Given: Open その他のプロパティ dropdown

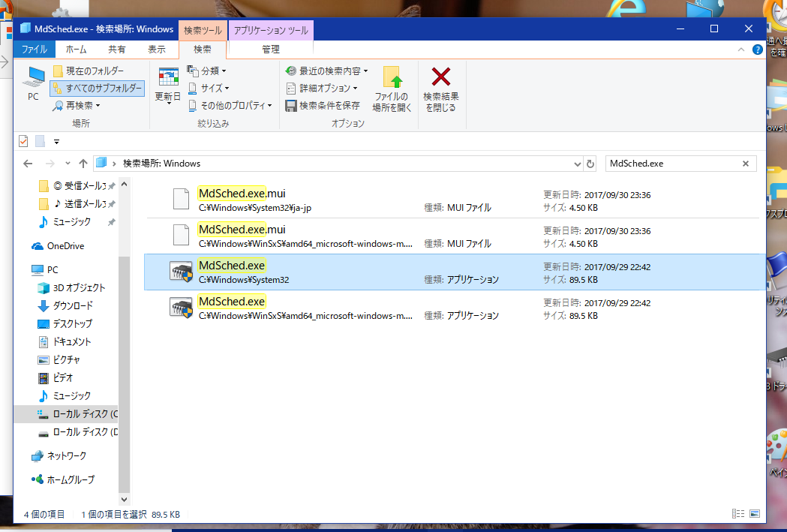Looking at the screenshot, I should pyautogui.click(x=230, y=105).
